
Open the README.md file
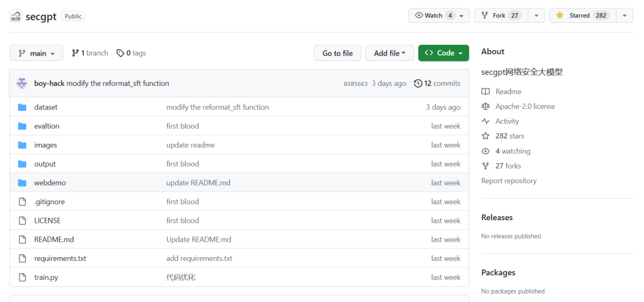54,239
